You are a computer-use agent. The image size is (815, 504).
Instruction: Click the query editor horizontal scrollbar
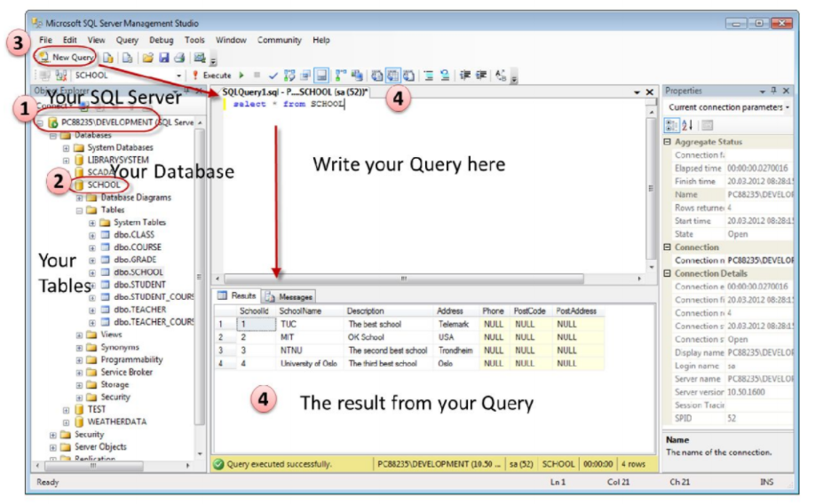click(403, 279)
